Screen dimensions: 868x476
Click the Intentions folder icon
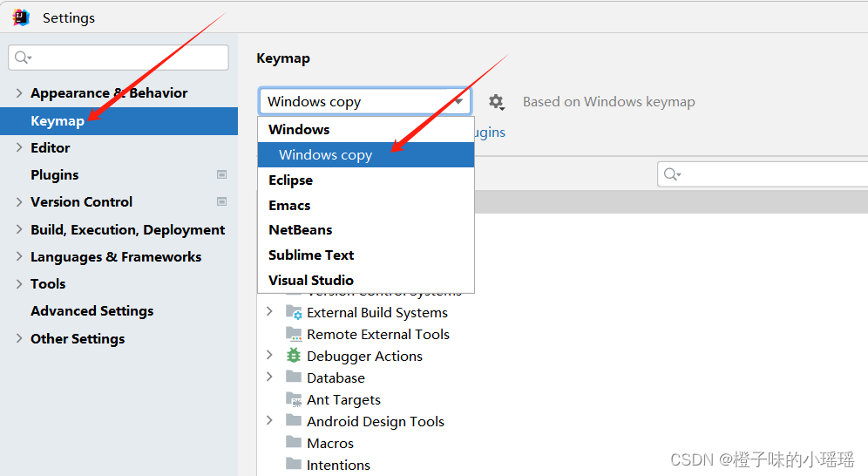tap(294, 465)
